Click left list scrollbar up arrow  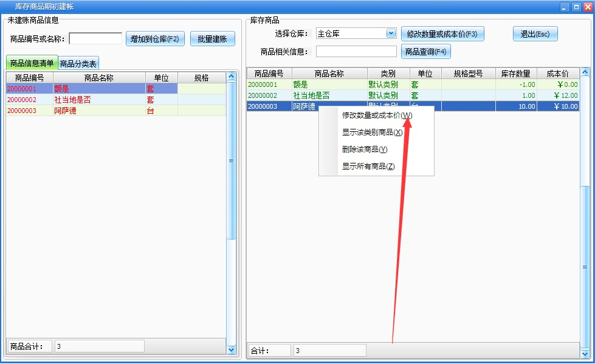coord(231,77)
